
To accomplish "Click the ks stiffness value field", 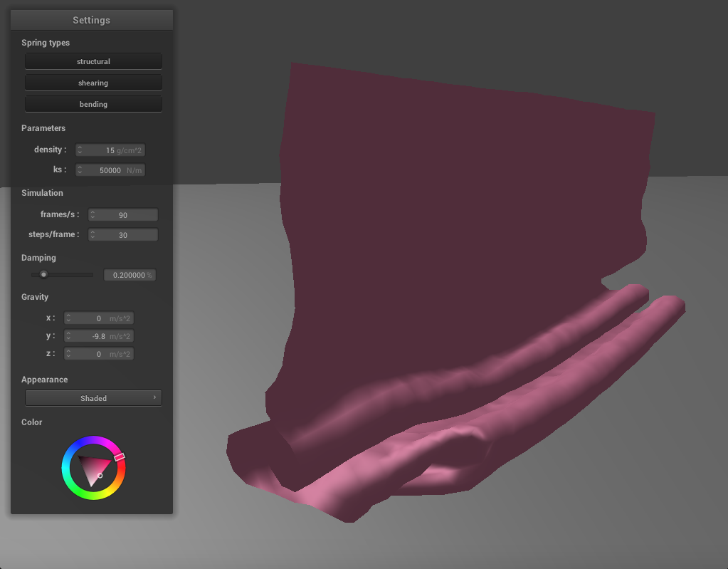I will tap(114, 170).
